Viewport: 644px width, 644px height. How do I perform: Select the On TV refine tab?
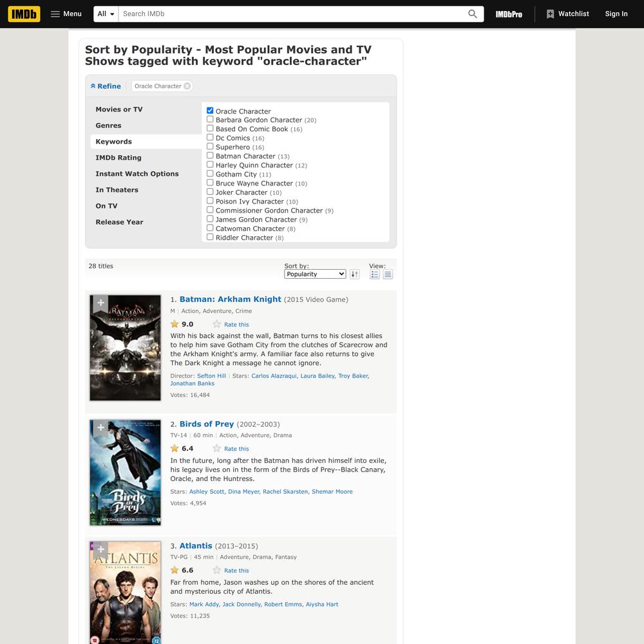tap(106, 205)
